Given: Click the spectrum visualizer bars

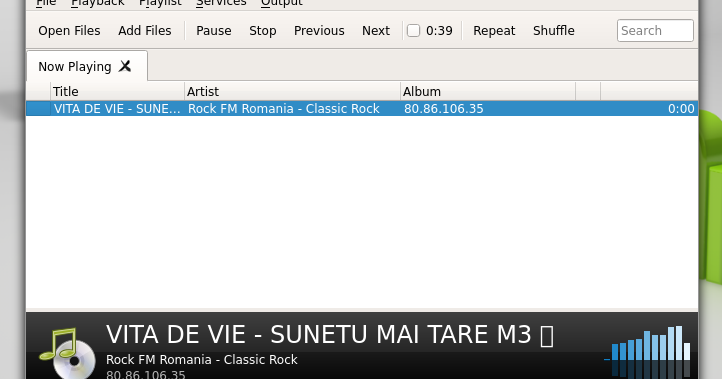Looking at the screenshot, I should pyautogui.click(x=647, y=351).
